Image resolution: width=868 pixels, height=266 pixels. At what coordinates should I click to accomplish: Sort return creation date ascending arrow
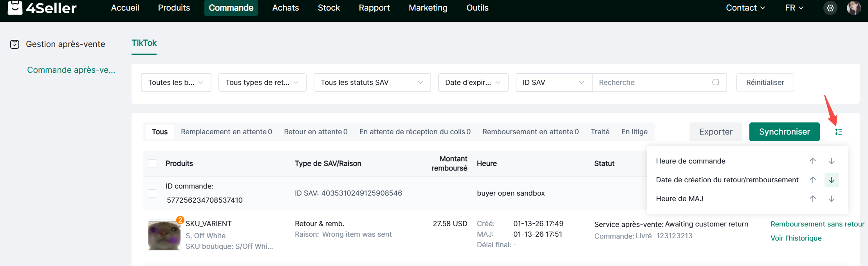(813, 180)
